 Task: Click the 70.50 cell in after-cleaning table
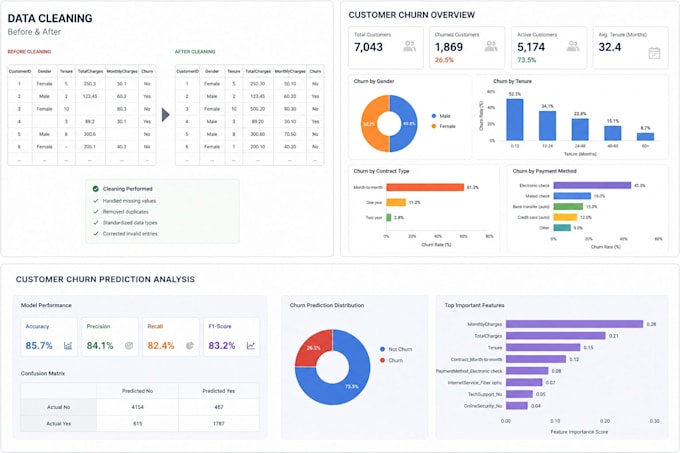point(290,134)
